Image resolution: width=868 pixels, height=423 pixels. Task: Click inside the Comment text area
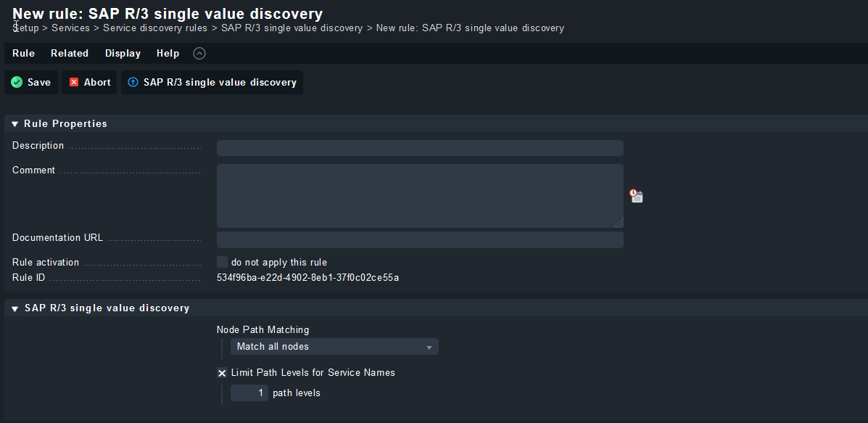tap(420, 195)
